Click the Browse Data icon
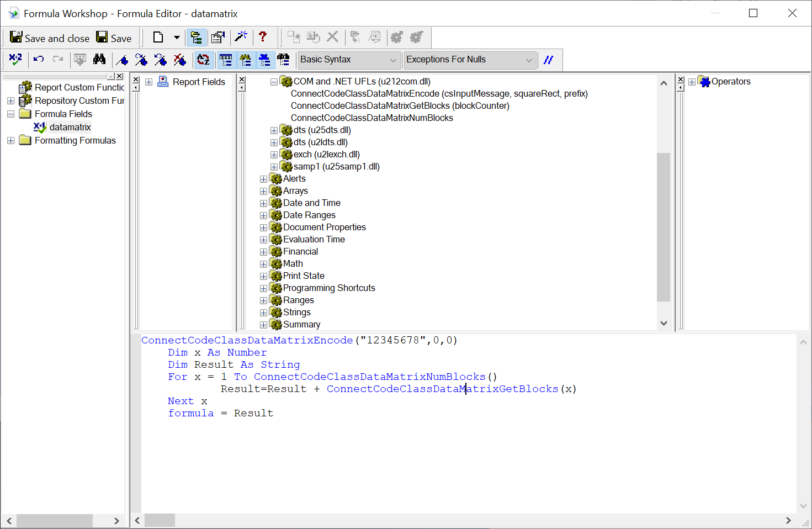Image resolution: width=812 pixels, height=529 pixels. 80,59
